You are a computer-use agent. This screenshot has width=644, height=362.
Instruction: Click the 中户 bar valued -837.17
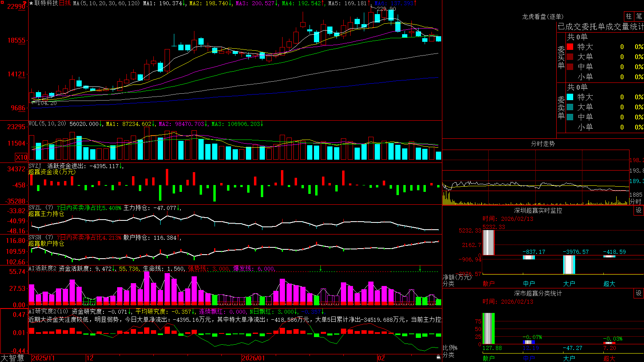point(529,257)
